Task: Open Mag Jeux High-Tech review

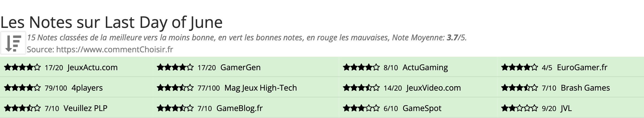Action: click(260, 88)
